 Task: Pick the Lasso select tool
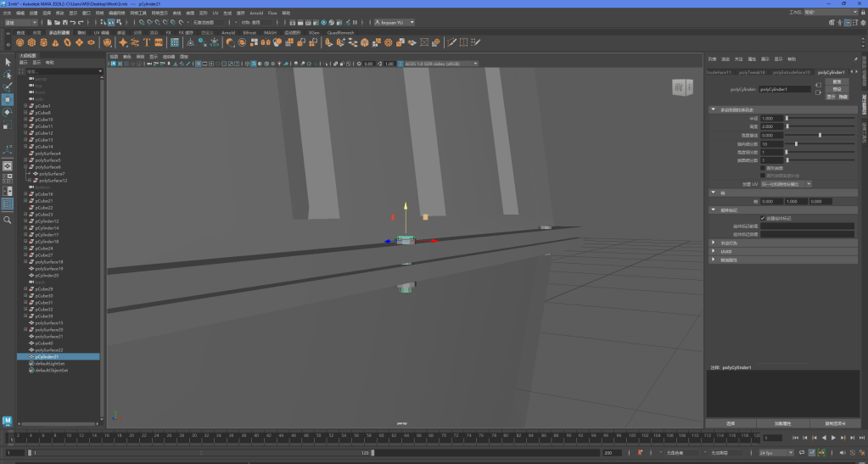point(8,75)
